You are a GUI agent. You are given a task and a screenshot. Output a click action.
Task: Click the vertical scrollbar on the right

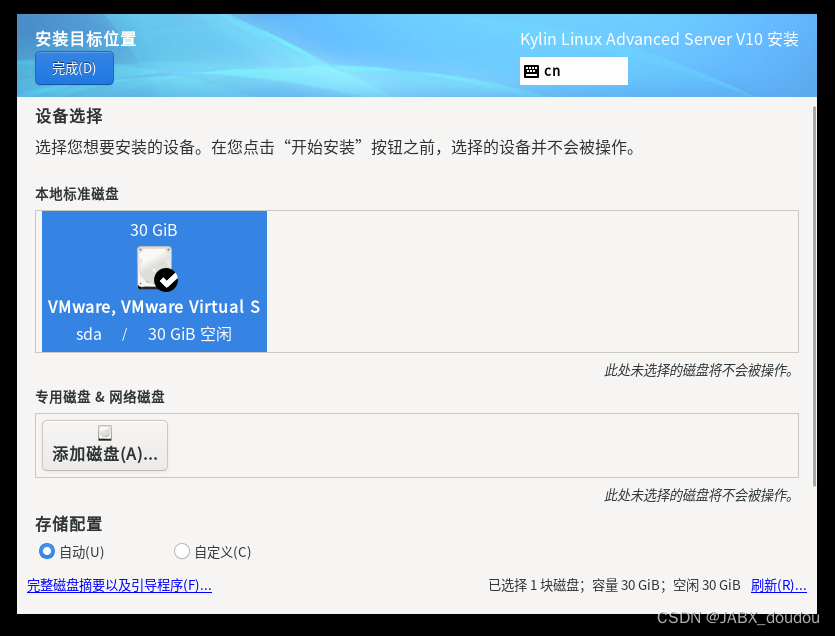click(x=814, y=296)
